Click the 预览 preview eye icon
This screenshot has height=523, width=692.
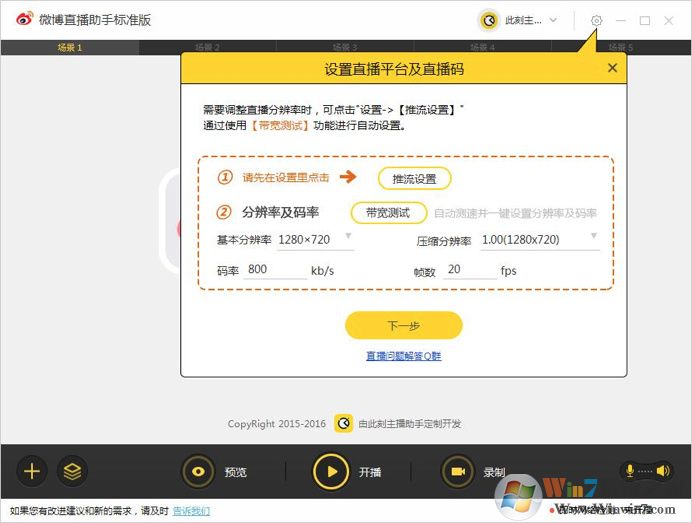[x=198, y=471]
